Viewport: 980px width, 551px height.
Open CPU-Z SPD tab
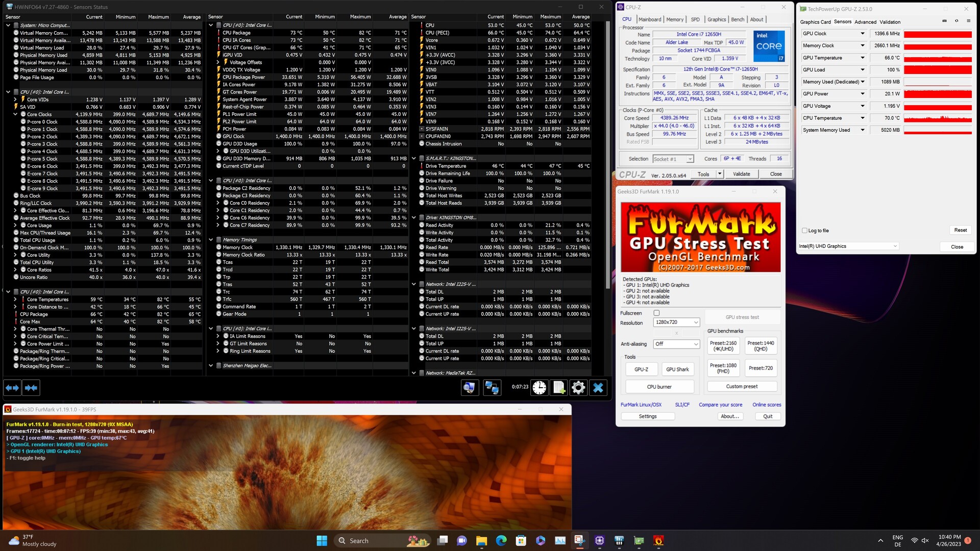pyautogui.click(x=695, y=19)
